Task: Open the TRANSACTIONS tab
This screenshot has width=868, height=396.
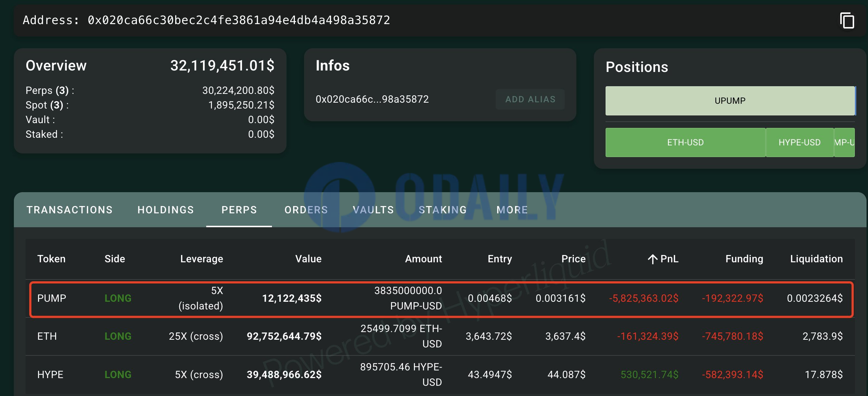Action: [69, 210]
